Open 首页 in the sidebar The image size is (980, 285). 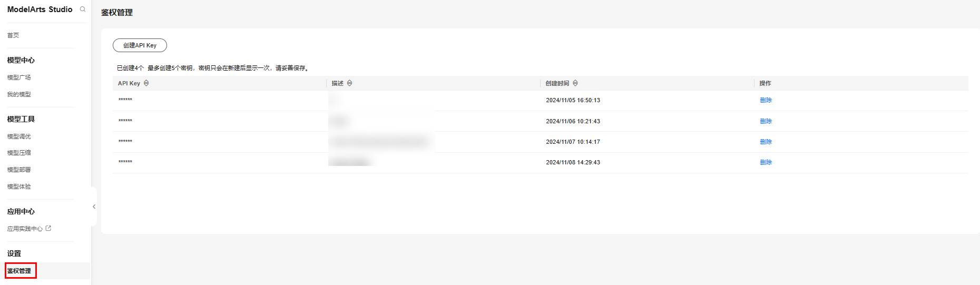point(13,35)
